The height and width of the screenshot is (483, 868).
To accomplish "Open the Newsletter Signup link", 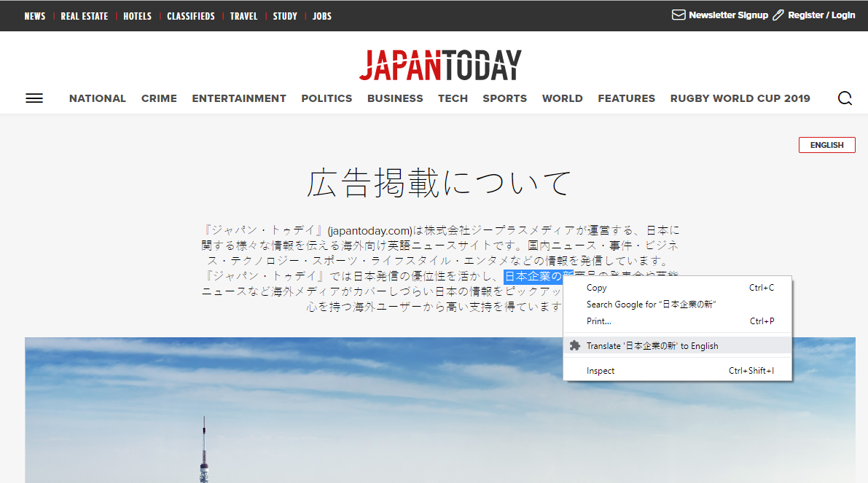I will [x=728, y=15].
